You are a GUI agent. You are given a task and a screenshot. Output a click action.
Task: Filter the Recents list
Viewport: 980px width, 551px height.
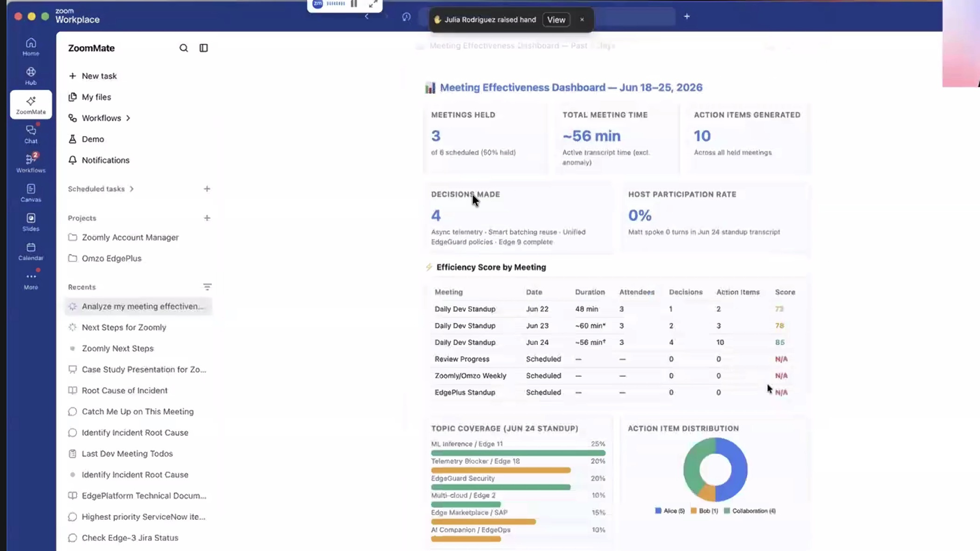[207, 287]
